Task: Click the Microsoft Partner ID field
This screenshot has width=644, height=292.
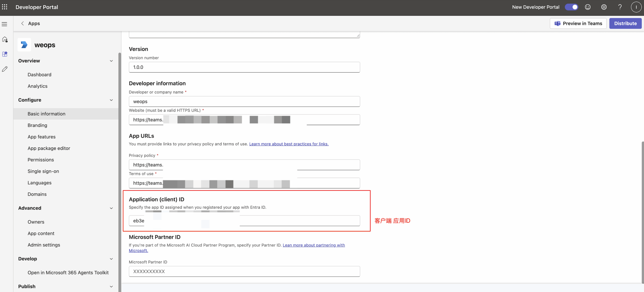Action: 244,271
